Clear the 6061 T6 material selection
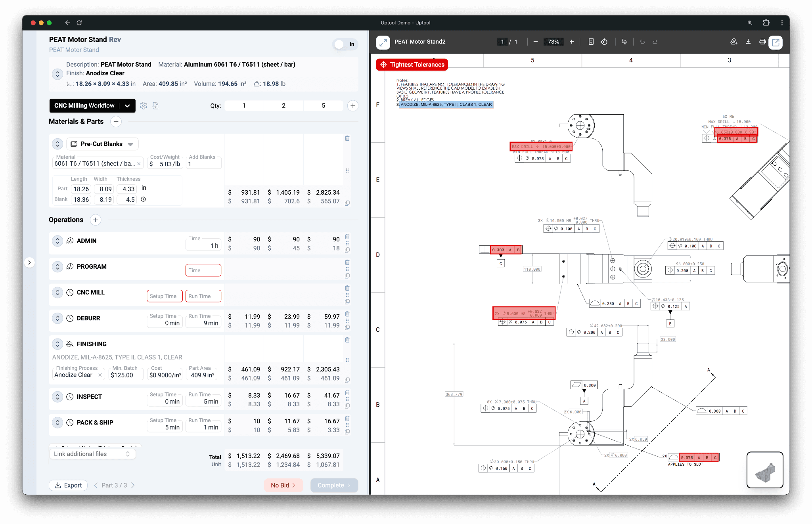This screenshot has width=812, height=524. (139, 164)
